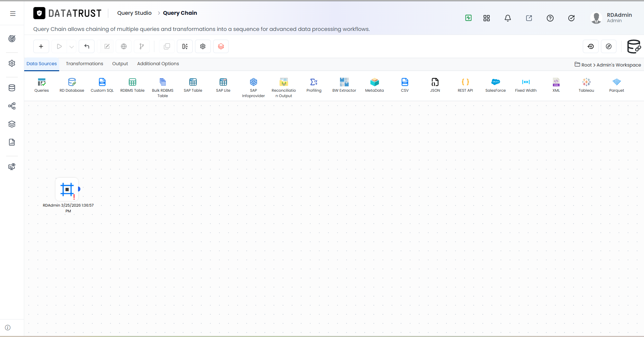The width and height of the screenshot is (644, 337).
Task: Select Tableau data source
Action: pyautogui.click(x=586, y=85)
